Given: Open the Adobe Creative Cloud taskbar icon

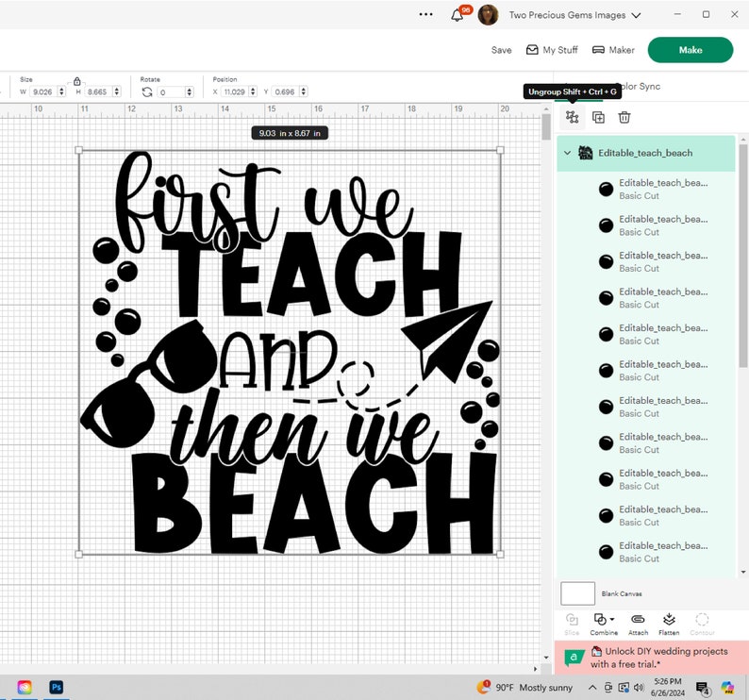Looking at the screenshot, I should [25, 687].
